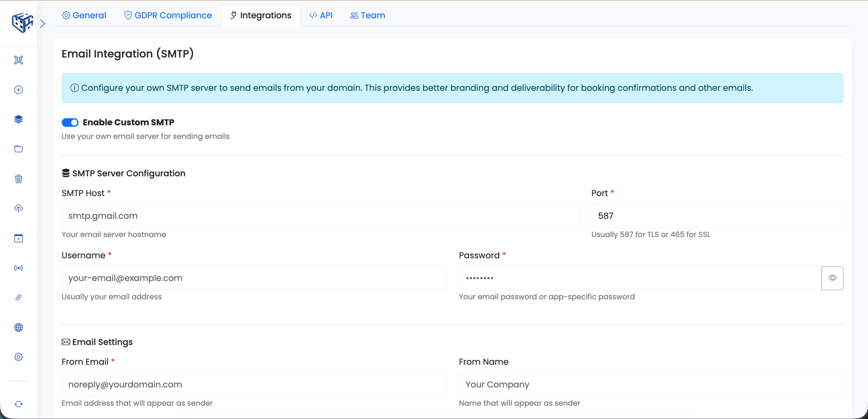
Task: Open the folder section in sidebar
Action: coord(19,149)
